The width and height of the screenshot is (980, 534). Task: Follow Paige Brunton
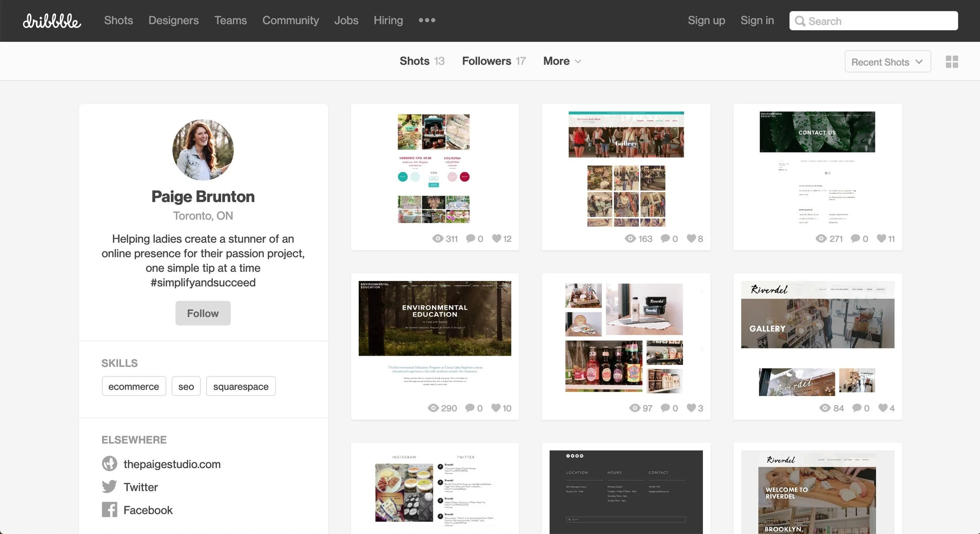pyautogui.click(x=203, y=313)
